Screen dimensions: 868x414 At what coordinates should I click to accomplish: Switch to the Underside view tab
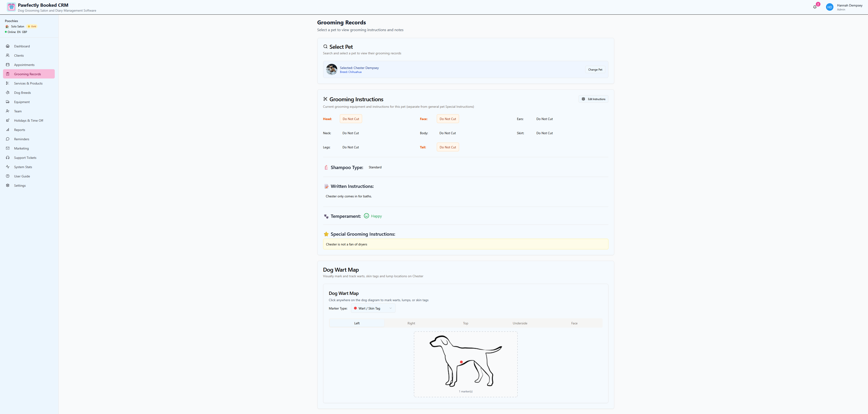[x=520, y=323]
